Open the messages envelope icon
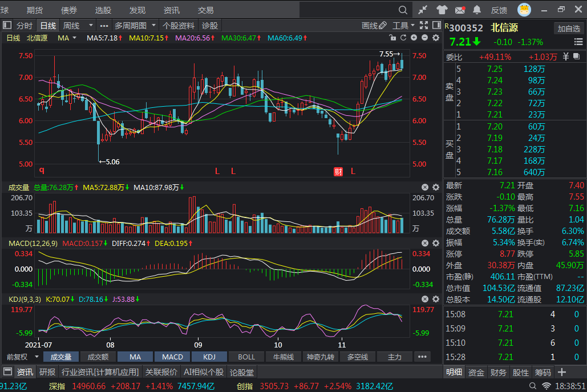The image size is (587, 392). point(460,10)
